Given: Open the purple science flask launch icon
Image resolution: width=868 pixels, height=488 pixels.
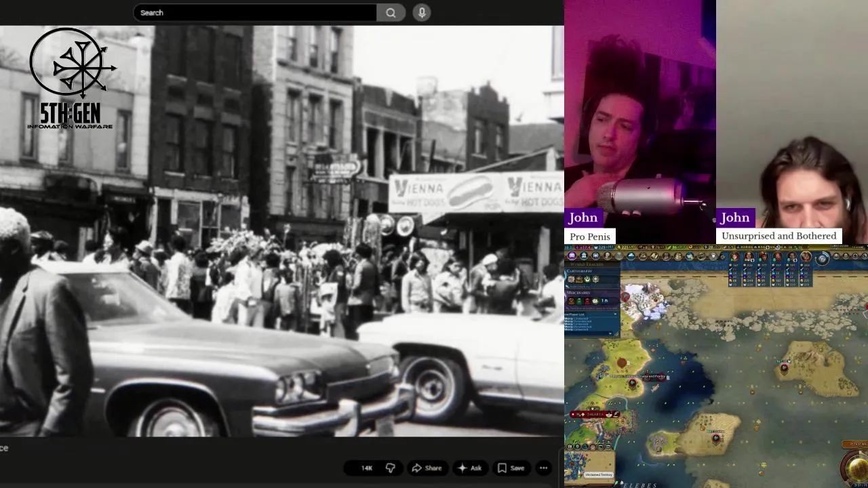Looking at the screenshot, I should coord(572,256).
